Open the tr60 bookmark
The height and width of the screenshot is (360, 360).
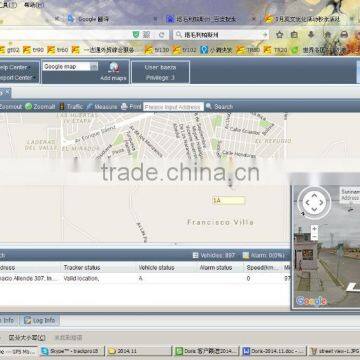pyautogui.click(x=58, y=50)
